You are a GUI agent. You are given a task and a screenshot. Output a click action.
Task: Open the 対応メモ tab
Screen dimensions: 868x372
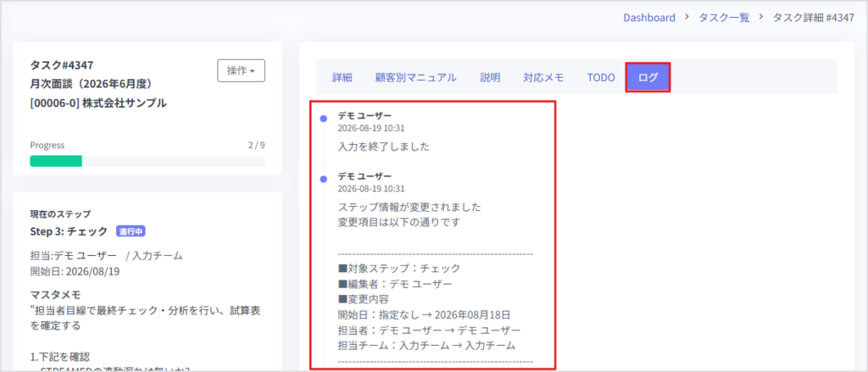(x=543, y=77)
